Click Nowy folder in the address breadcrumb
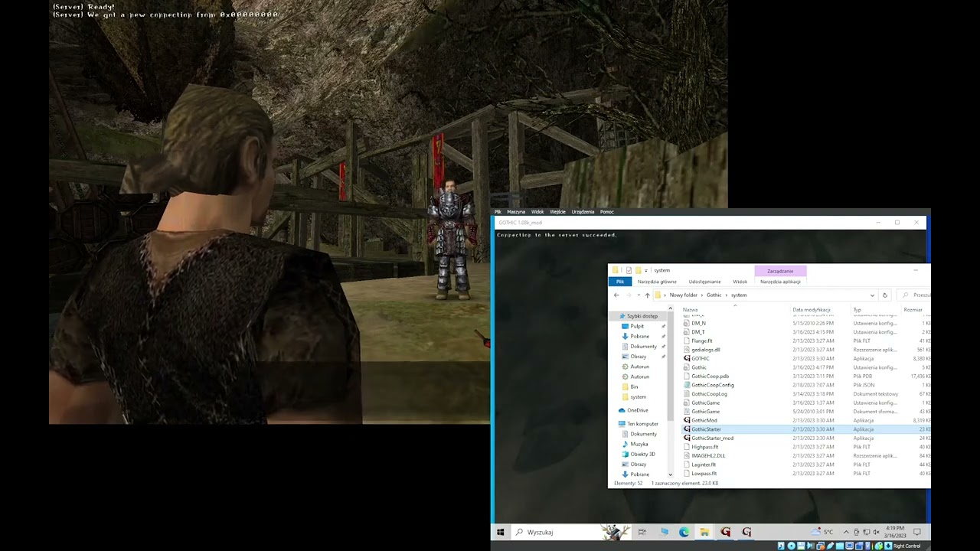Image resolution: width=980 pixels, height=551 pixels. pos(684,295)
